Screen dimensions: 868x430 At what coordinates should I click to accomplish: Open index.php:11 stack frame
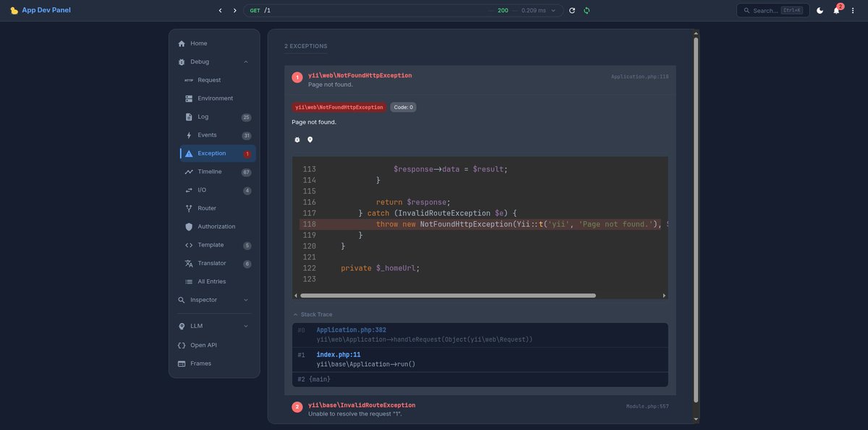coord(480,359)
